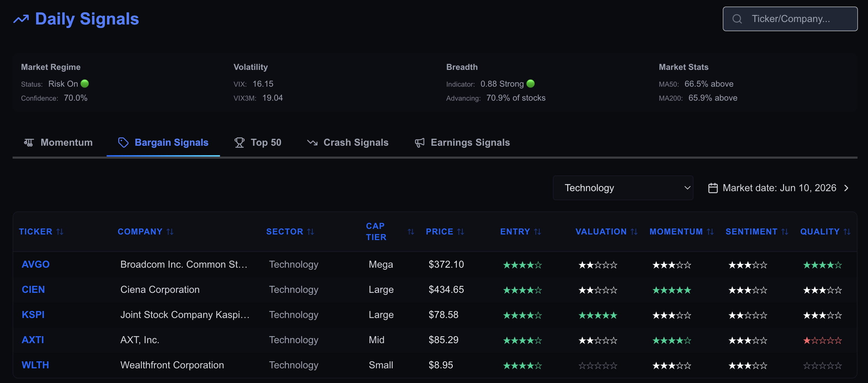
Task: Select the Ciena Corporation company cell
Action: (x=160, y=290)
